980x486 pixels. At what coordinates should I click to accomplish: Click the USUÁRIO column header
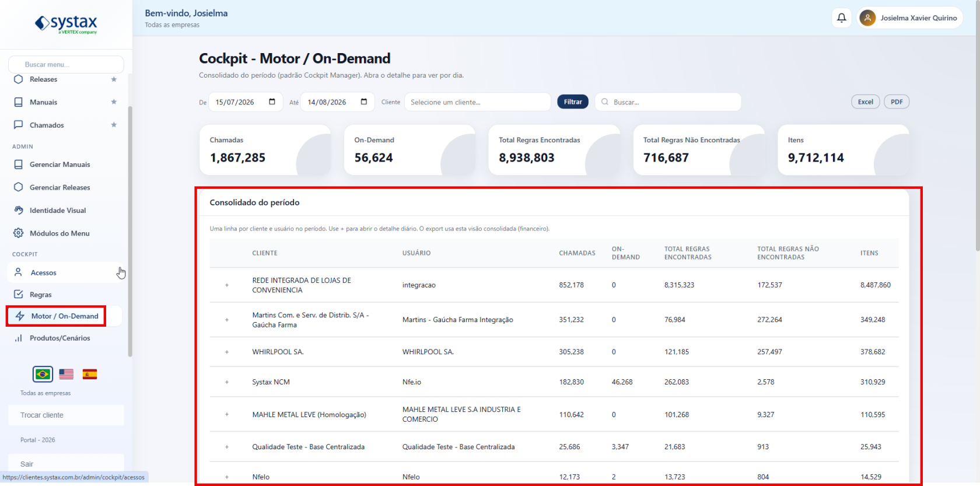[x=416, y=253]
